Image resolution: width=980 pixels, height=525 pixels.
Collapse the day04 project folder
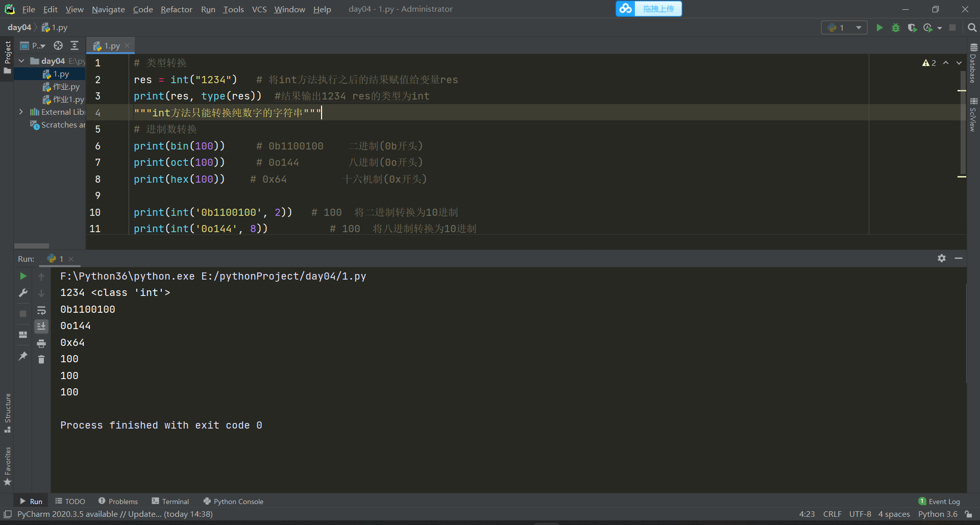click(21, 61)
